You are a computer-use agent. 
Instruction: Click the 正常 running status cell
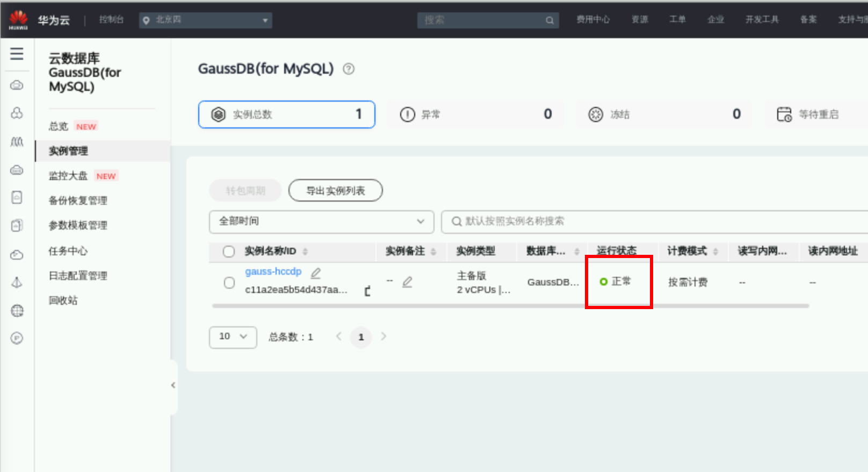[616, 282]
